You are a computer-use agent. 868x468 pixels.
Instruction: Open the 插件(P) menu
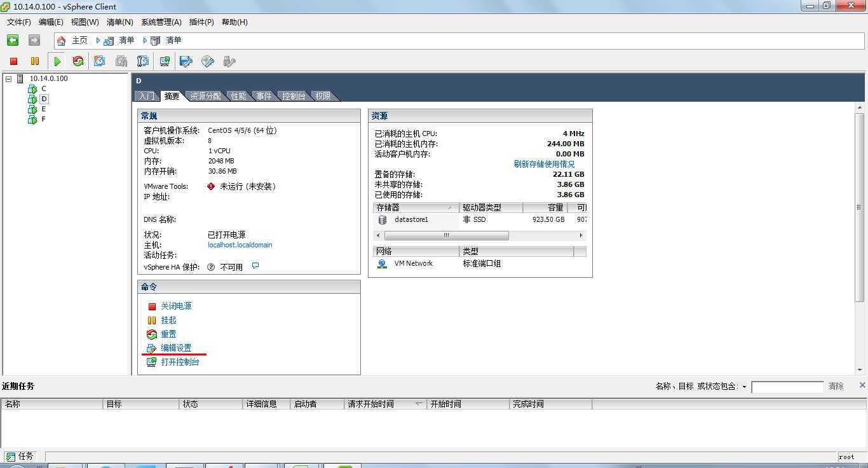click(x=201, y=22)
